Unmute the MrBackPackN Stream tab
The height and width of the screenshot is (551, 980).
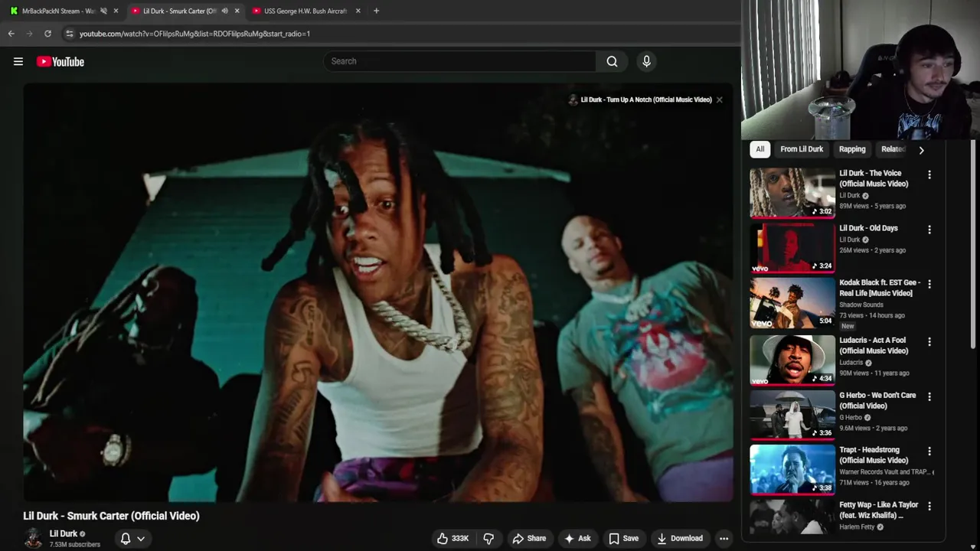click(103, 11)
